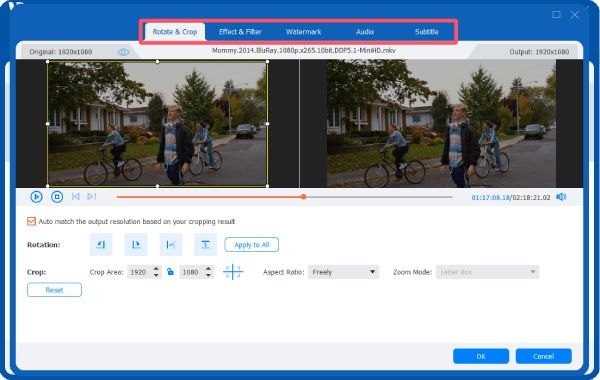Confirm edits with OK button
Screen dimensions: 600x380
tap(481, 356)
